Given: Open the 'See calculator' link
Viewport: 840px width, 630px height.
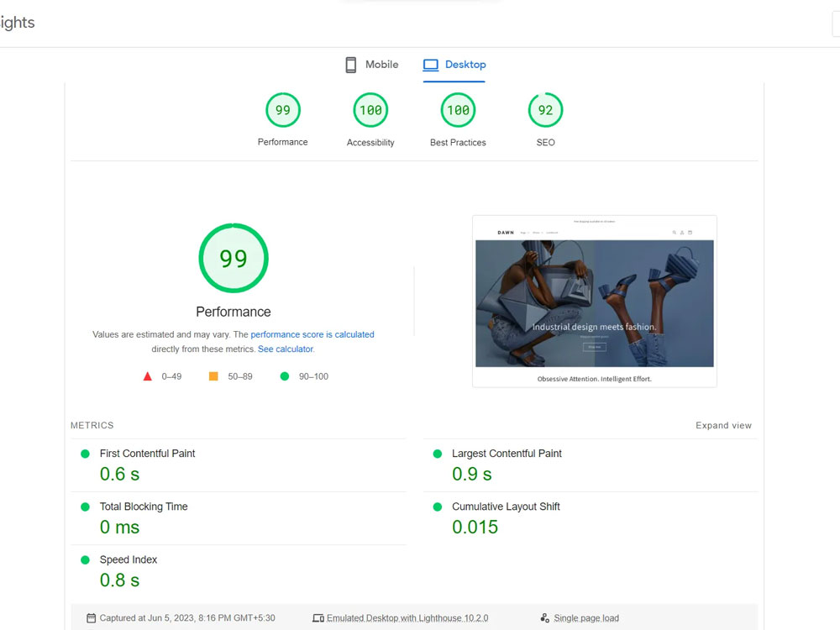Looking at the screenshot, I should 286,349.
